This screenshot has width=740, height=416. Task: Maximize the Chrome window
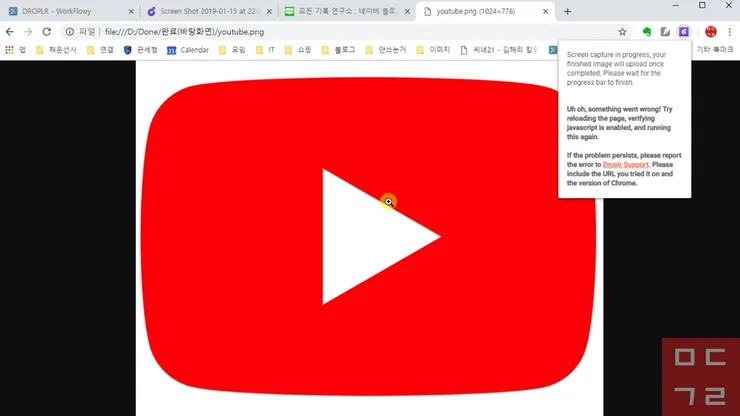click(702, 5)
